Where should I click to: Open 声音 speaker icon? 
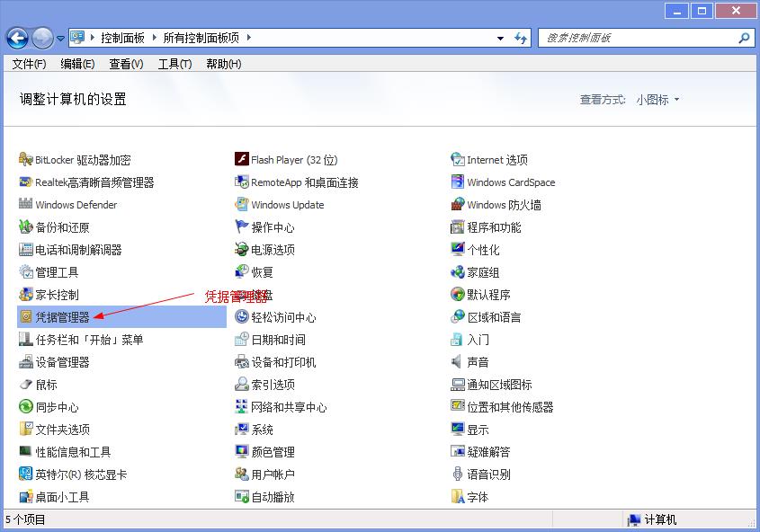click(x=458, y=361)
